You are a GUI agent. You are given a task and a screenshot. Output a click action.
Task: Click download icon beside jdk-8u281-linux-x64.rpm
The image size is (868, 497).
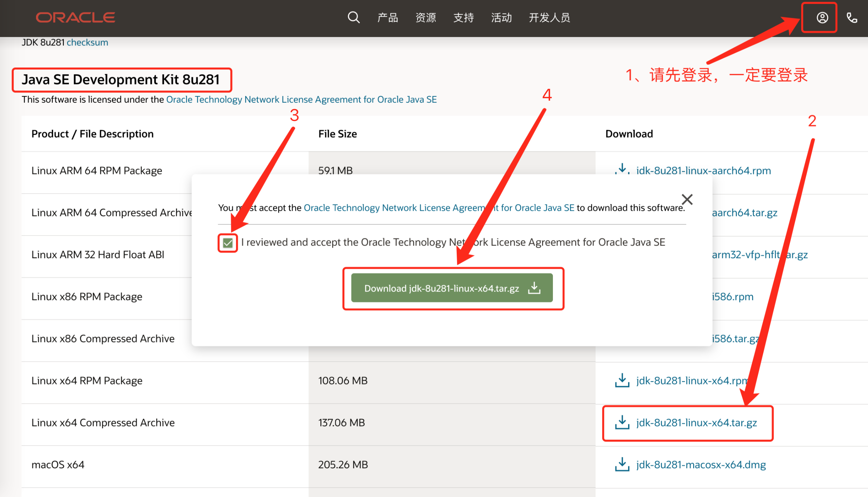pos(622,380)
